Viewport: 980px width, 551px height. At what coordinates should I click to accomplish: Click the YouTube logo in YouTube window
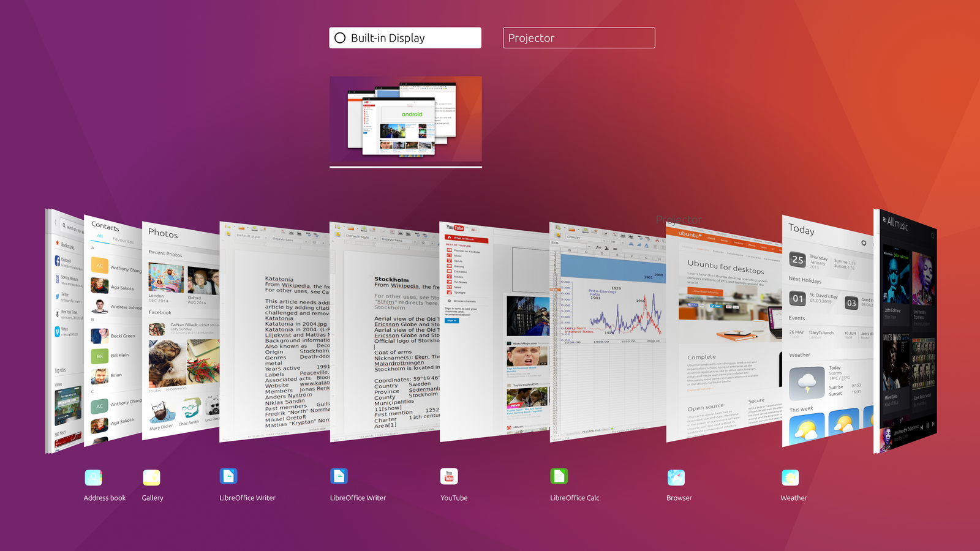point(455,228)
